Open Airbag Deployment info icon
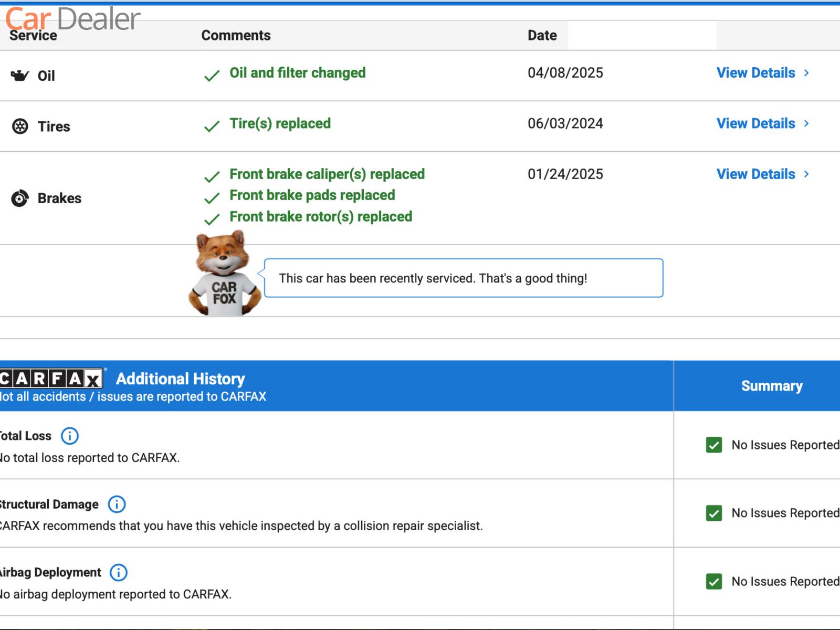 point(119,573)
